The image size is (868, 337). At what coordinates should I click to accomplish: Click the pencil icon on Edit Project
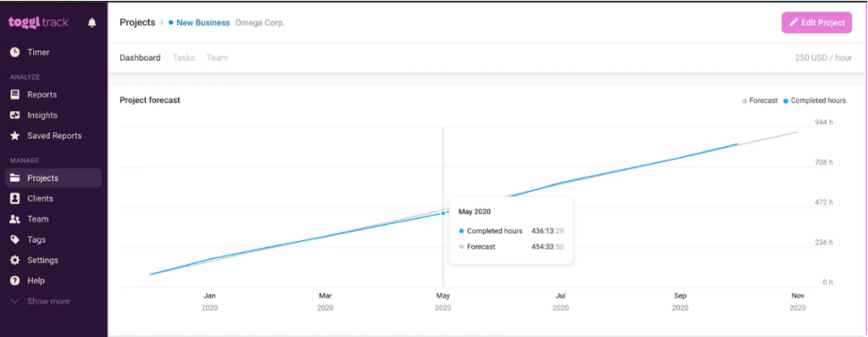tap(793, 23)
